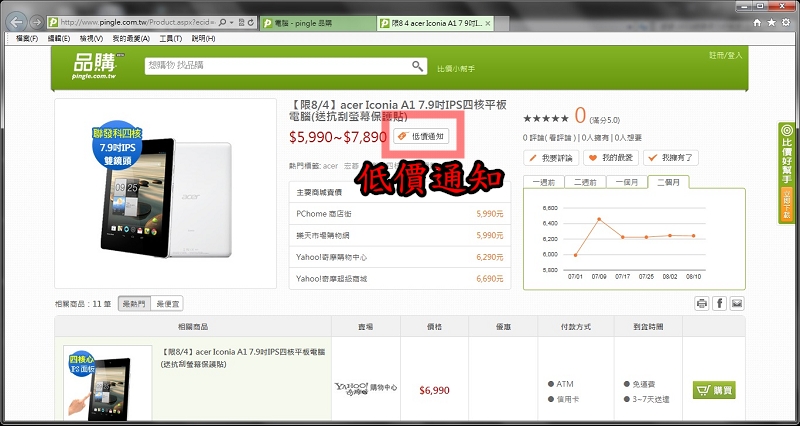The width and height of the screenshot is (800, 426).
Task: Open the 檢視(V) menu
Action: [x=91, y=39]
